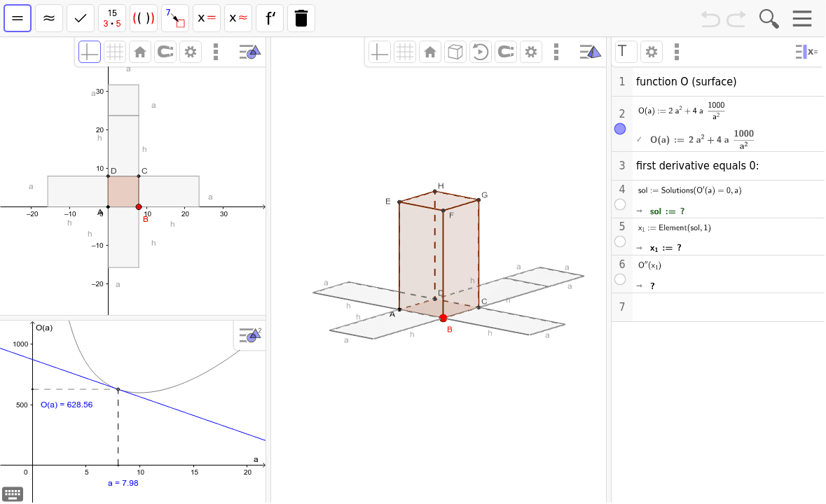Viewport: 826px width, 504px height.
Task: Select the Numeric (≈) CAS tool
Action: click(49, 18)
